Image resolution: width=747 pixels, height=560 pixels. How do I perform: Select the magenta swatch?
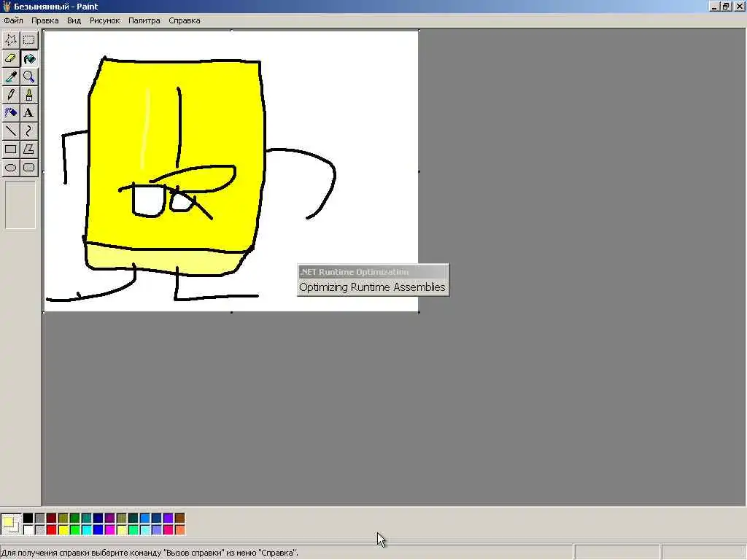click(110, 529)
